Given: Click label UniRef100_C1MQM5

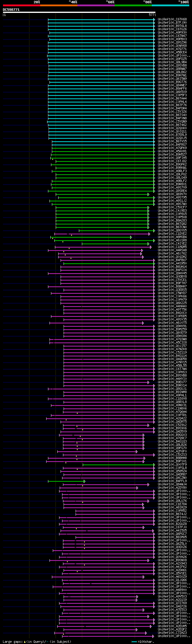Looking at the screenshot, I should [172, 247].
